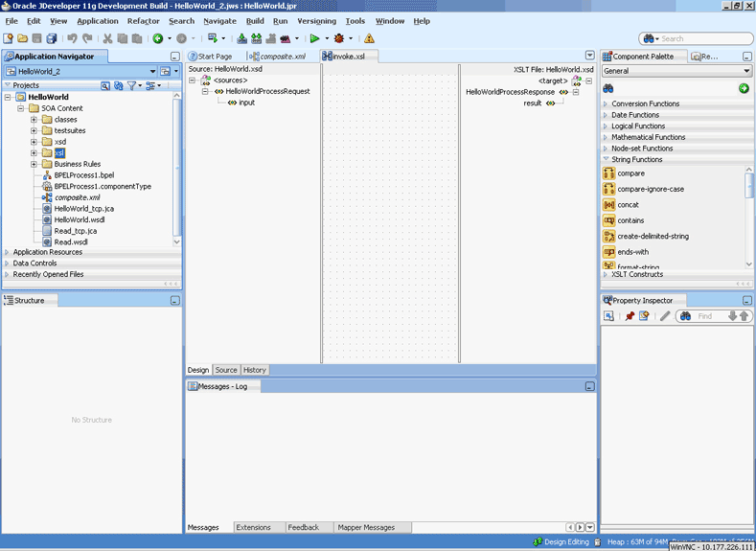
Task: Select the compare-ignore-case function
Action: tap(643, 189)
